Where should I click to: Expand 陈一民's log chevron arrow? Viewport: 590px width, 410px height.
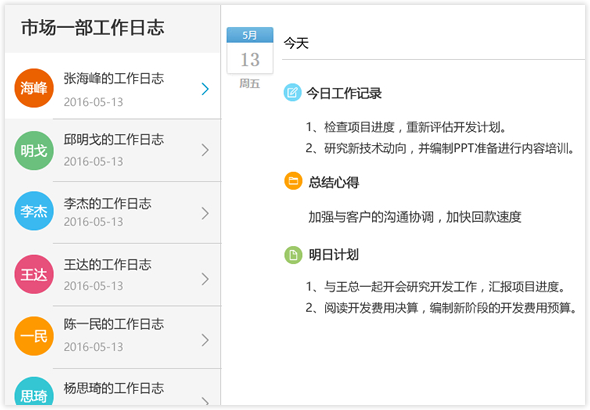click(x=205, y=340)
